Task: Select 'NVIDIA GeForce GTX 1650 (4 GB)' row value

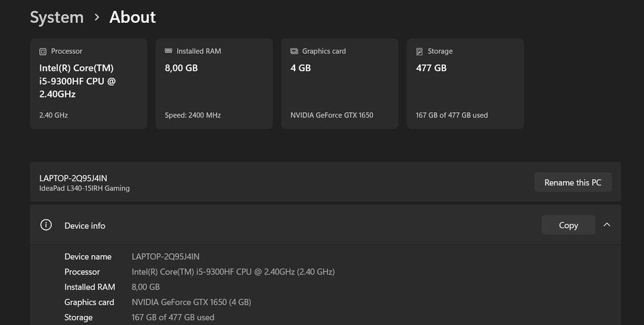Action: click(x=191, y=302)
